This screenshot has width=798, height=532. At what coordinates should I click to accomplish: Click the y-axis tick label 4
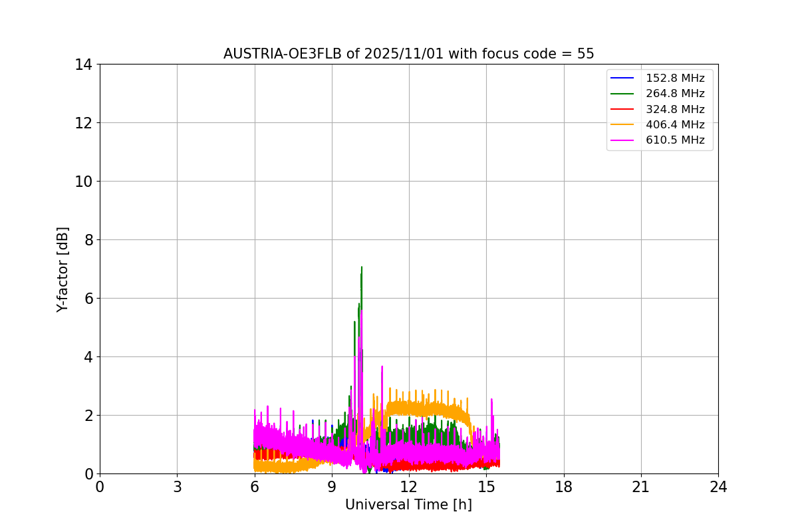88,357
